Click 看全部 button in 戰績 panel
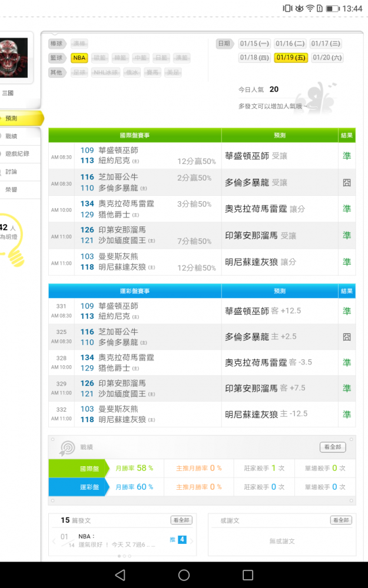The height and width of the screenshot is (588, 368). [333, 447]
